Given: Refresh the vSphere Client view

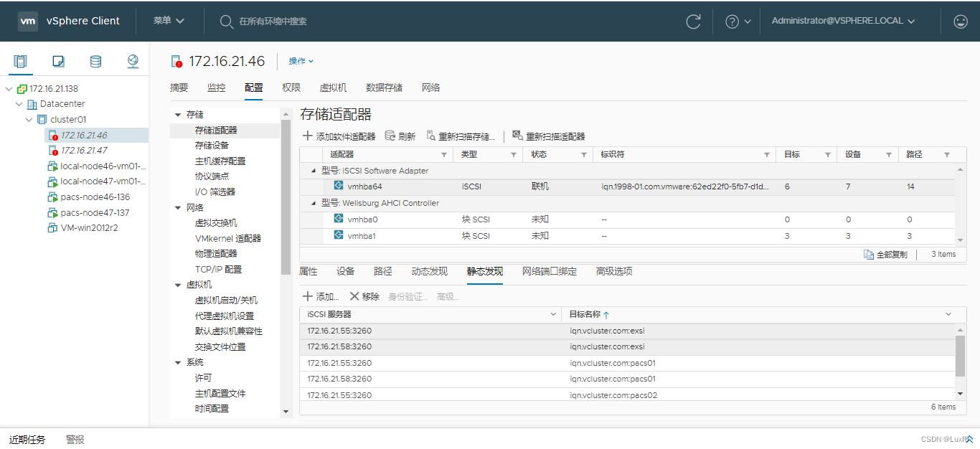Looking at the screenshot, I should 693,22.
